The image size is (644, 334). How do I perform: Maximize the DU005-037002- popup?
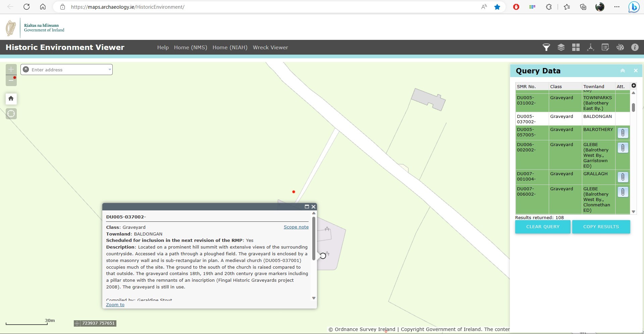[x=307, y=207]
